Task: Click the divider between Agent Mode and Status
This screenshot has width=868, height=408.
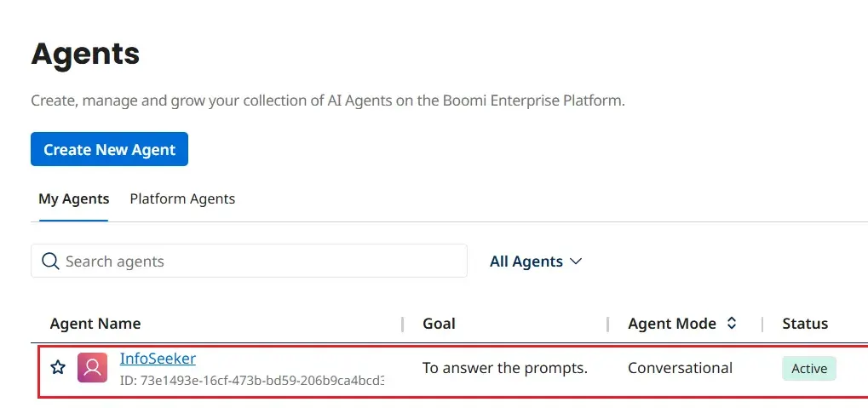Action: tap(762, 324)
